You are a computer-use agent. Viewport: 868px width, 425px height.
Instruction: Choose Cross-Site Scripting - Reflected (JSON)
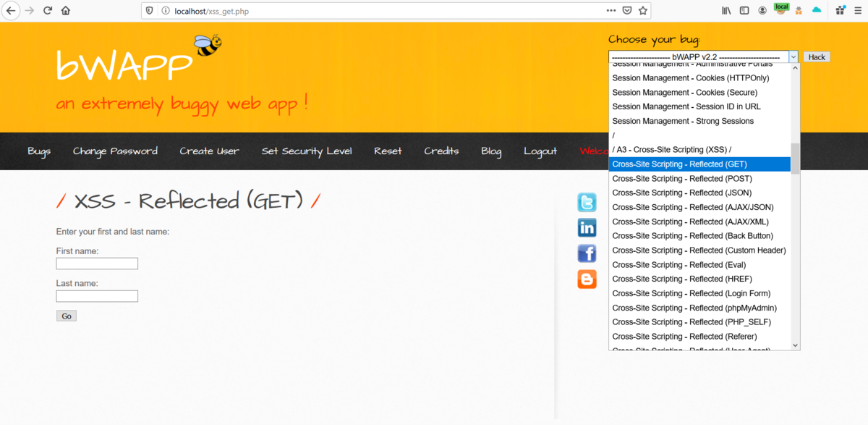[x=699, y=193]
